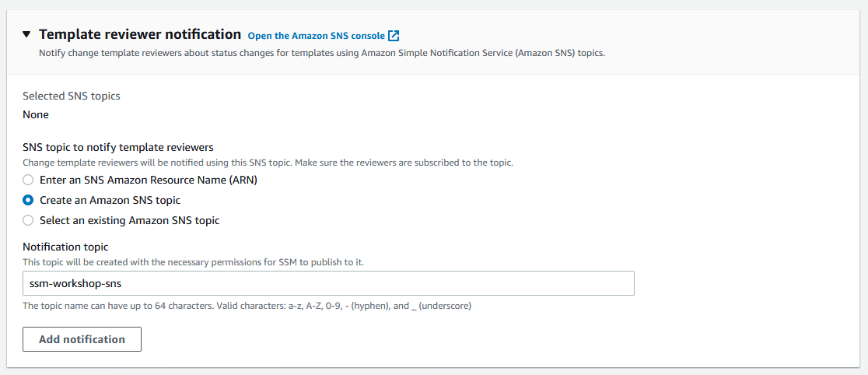The height and width of the screenshot is (375, 868).
Task: Click the Add notification button
Action: [82, 339]
